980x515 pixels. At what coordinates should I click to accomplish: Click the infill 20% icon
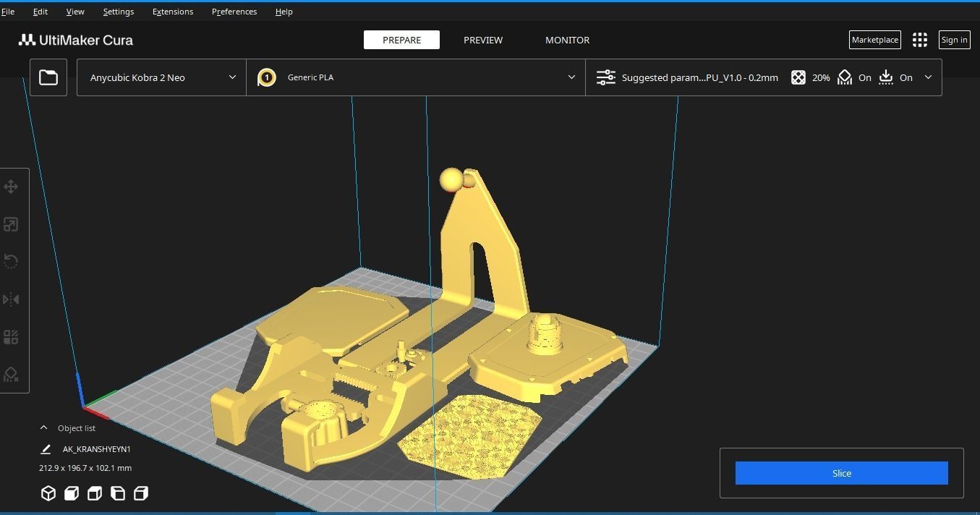pyautogui.click(x=798, y=77)
